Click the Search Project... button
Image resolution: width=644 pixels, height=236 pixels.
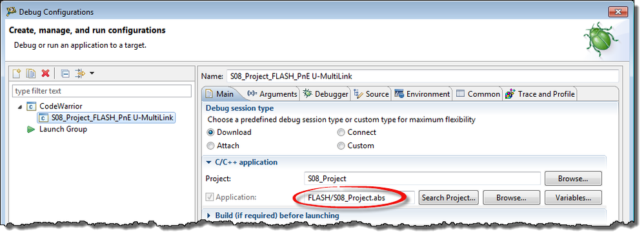pos(448,198)
